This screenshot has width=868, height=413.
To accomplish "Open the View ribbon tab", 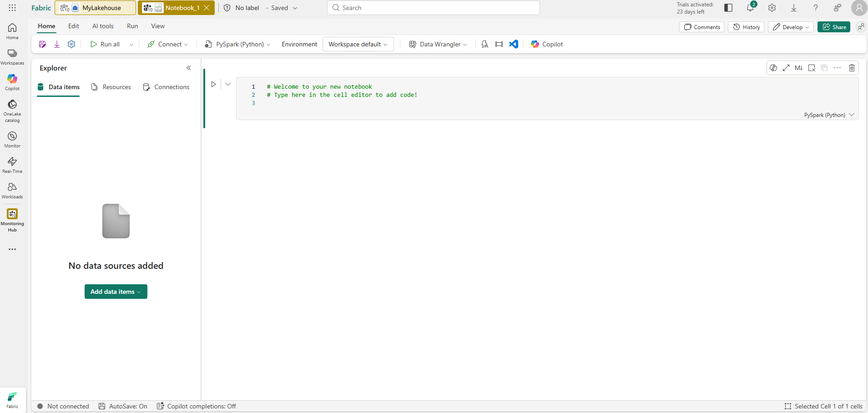I will click(158, 26).
